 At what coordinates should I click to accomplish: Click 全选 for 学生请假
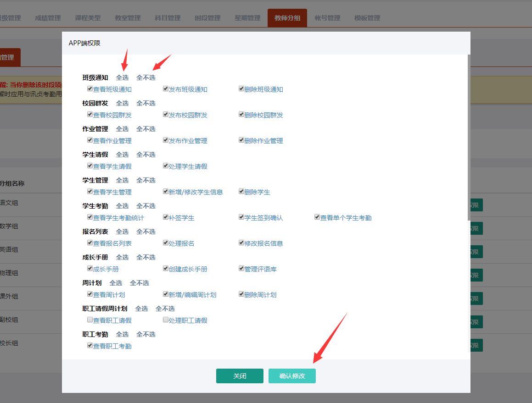(122, 155)
